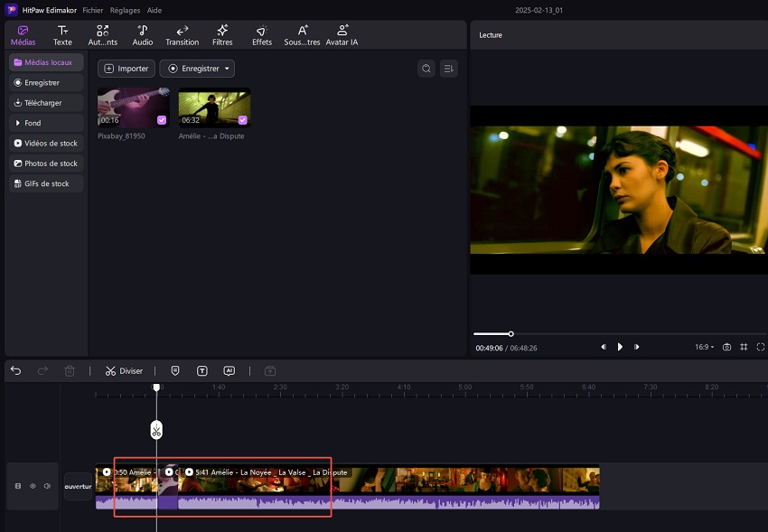Redo the last action

tap(42, 371)
